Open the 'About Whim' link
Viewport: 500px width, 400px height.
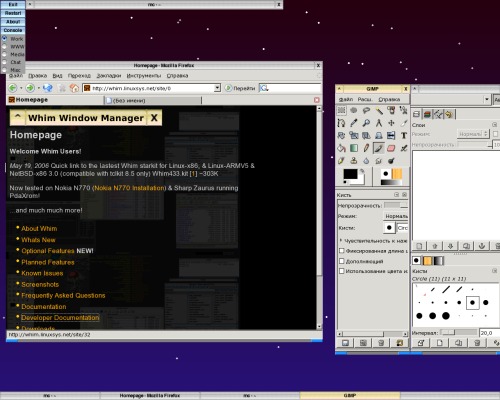pos(39,229)
